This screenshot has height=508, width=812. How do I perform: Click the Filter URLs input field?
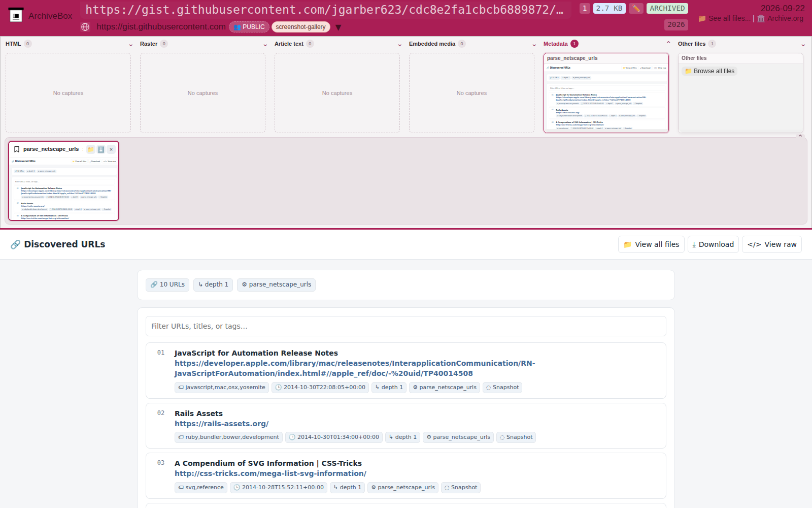[406, 326]
